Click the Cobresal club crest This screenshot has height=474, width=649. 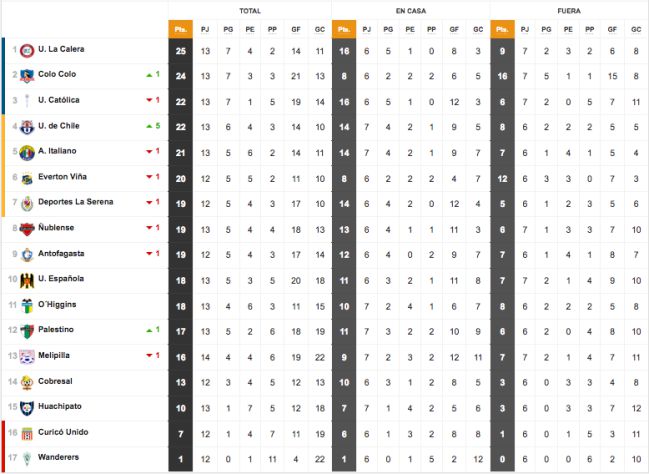pos(26,381)
